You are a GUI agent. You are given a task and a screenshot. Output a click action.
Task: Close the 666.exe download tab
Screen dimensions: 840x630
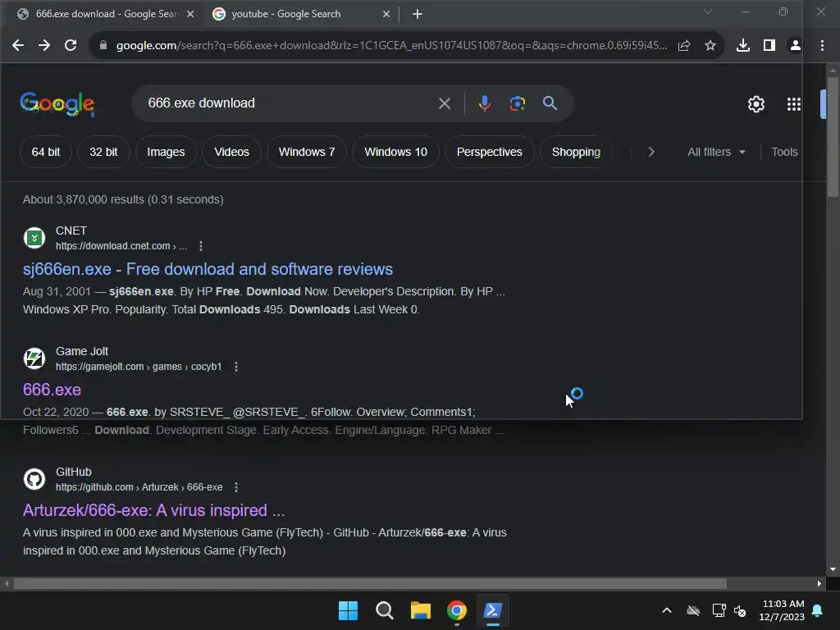coord(190,14)
